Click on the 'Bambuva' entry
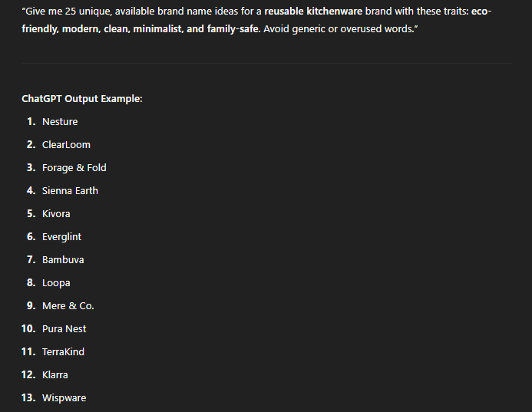Screen dimensions: 532x412 click(63, 260)
